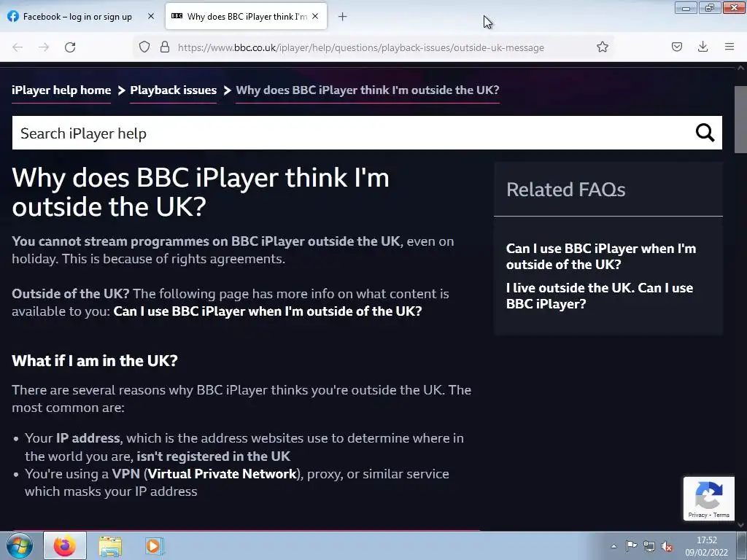Click the 'What if I am in the UK?' heading
The height and width of the screenshot is (560, 747).
coord(94,360)
